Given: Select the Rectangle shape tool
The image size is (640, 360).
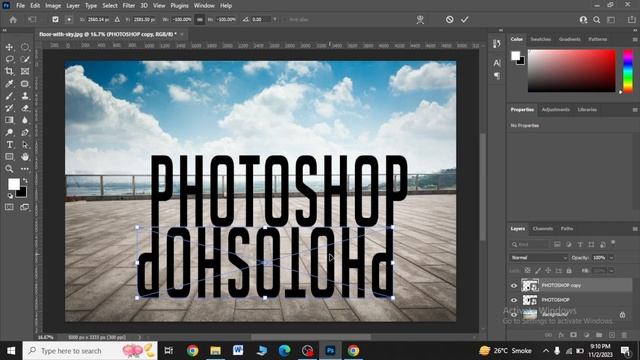Looking at the screenshot, I should point(9,157).
